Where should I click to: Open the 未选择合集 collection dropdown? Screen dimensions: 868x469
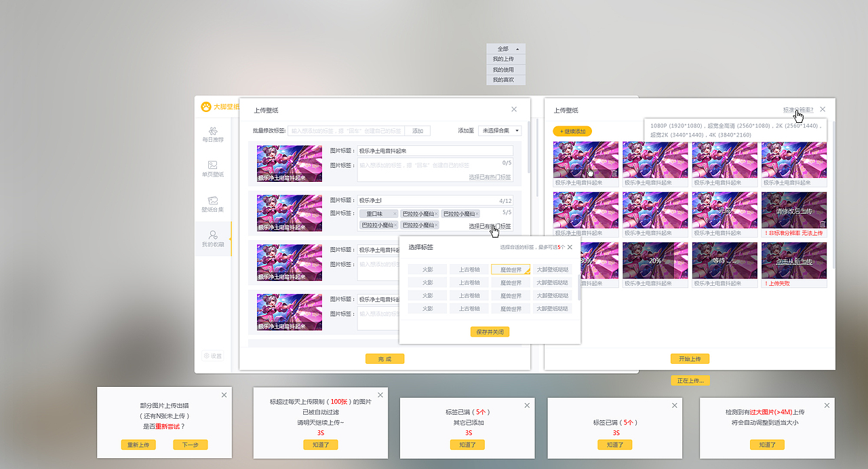tap(500, 130)
